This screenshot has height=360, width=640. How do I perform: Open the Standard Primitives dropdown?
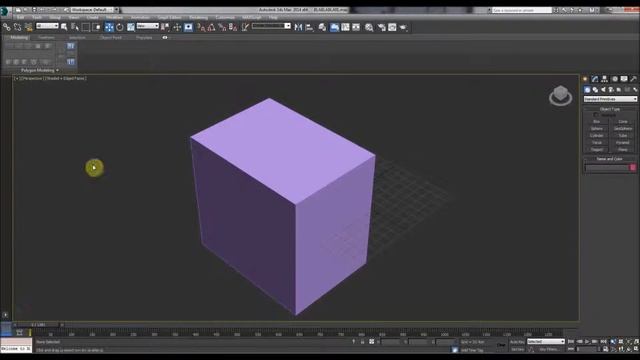(610, 99)
